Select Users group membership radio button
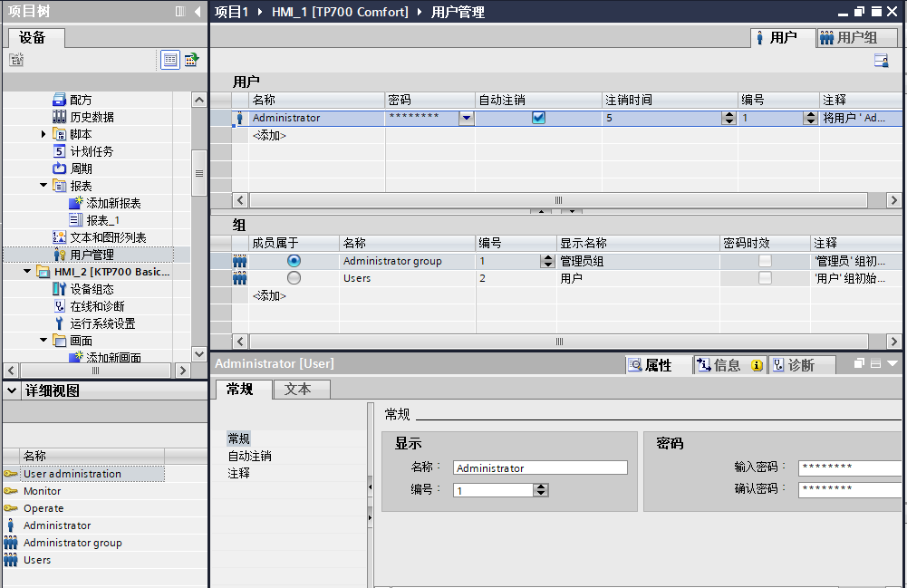The image size is (907, 588). click(294, 278)
